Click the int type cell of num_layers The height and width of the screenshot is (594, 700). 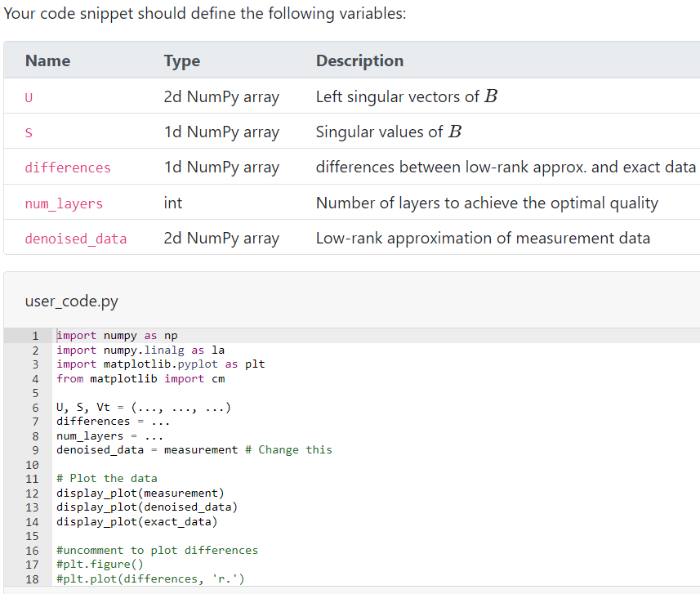(172, 203)
